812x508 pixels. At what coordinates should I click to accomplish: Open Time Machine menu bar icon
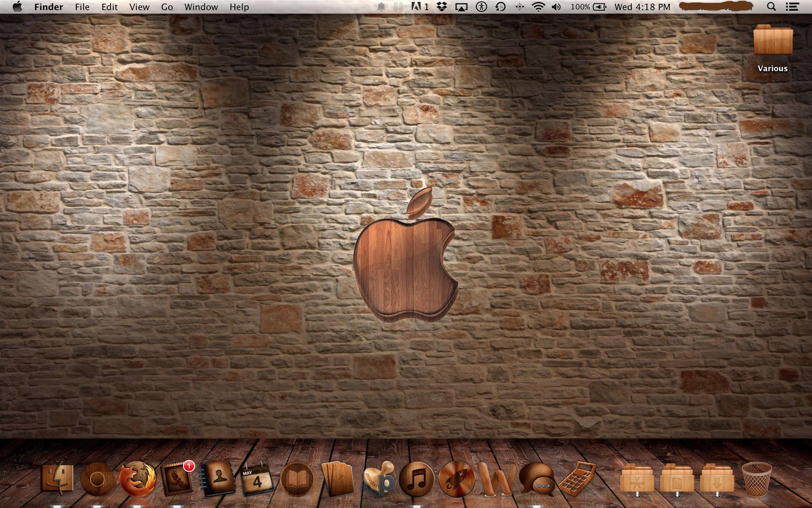tap(500, 7)
